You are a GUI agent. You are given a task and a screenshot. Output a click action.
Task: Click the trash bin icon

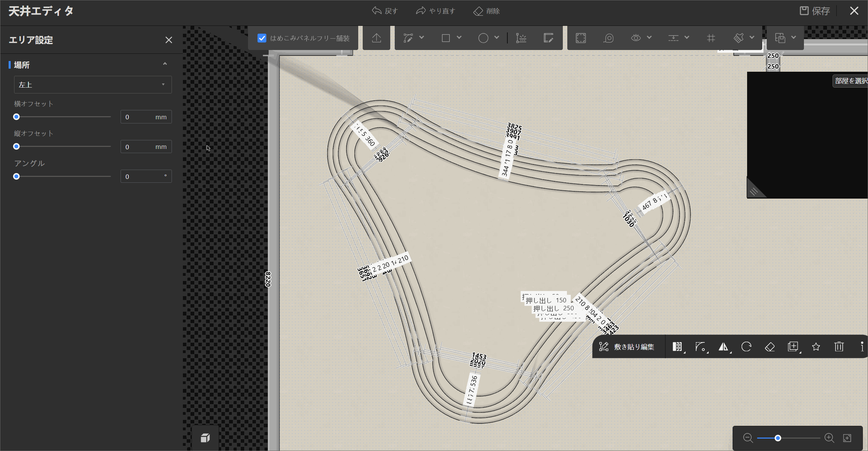(839, 347)
